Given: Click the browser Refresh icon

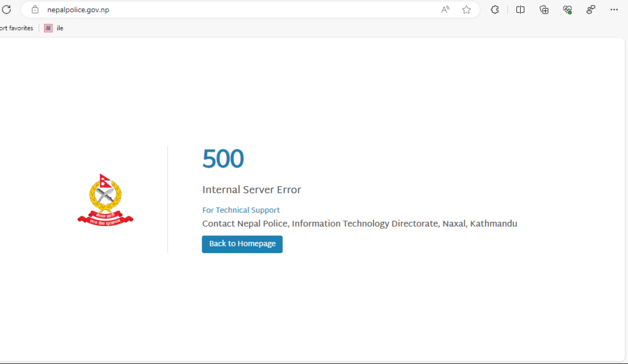Looking at the screenshot, I should point(7,9).
